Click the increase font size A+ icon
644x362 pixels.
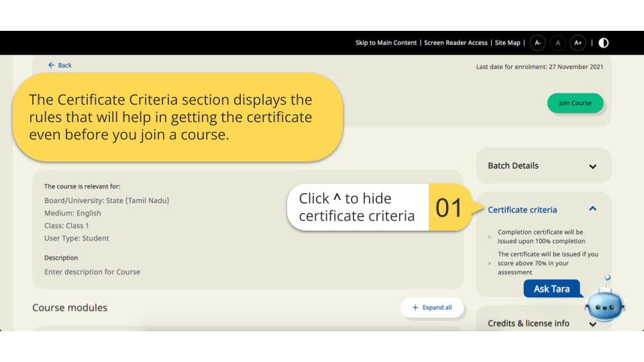[578, 43]
